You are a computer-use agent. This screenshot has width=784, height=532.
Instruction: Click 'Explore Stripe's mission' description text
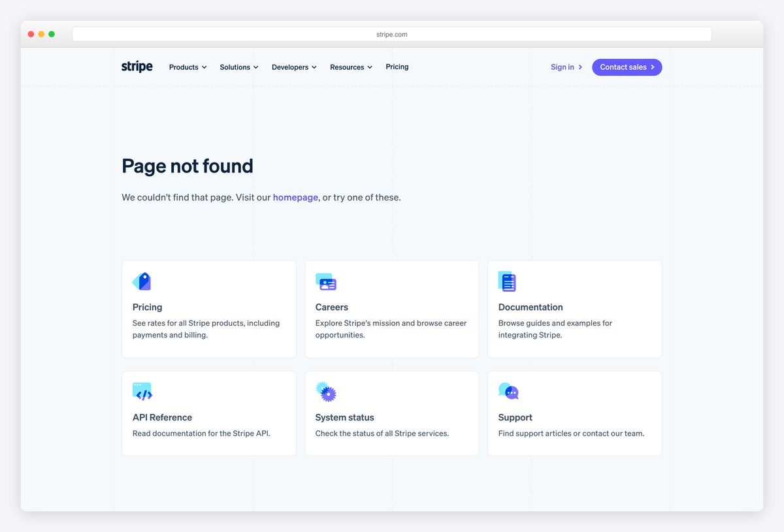(x=391, y=329)
